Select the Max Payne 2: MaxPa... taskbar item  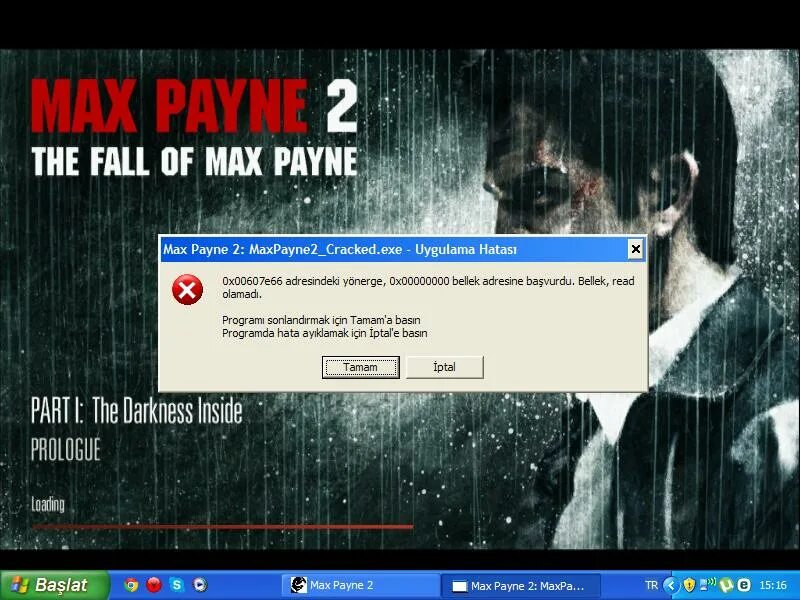point(520,586)
